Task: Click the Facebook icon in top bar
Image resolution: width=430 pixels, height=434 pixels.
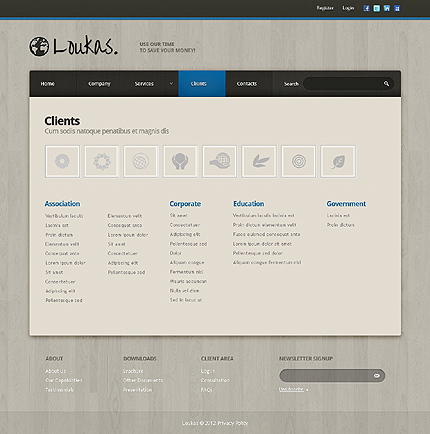Action: [x=366, y=8]
